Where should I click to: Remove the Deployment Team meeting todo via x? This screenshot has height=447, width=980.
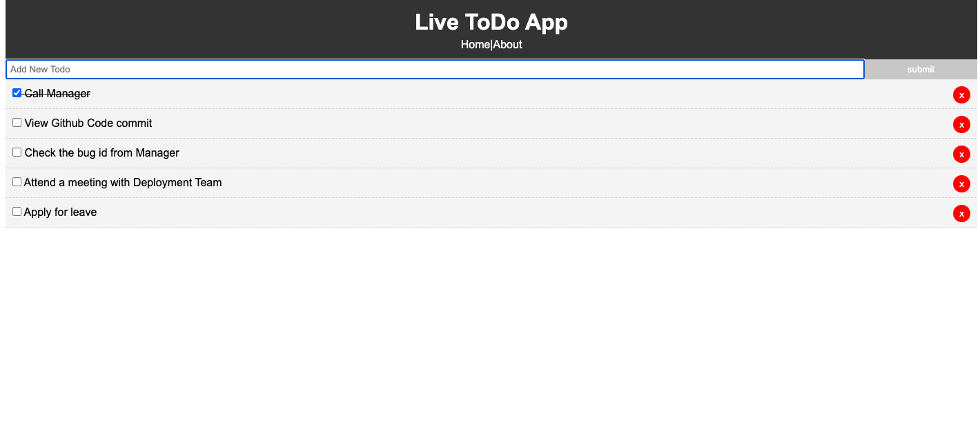(961, 183)
